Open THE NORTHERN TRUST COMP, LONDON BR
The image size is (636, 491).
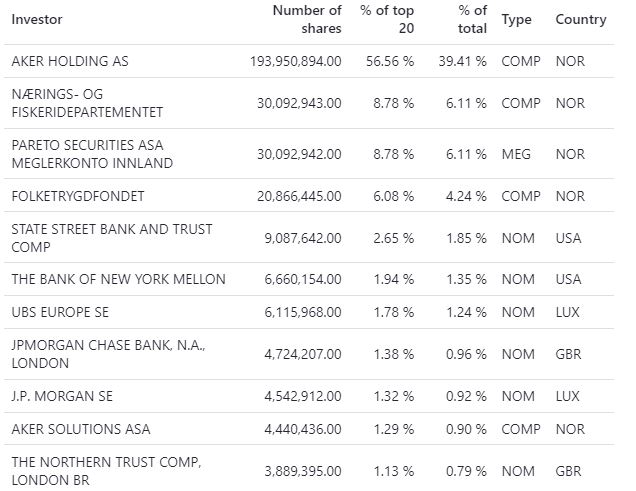pos(107,470)
